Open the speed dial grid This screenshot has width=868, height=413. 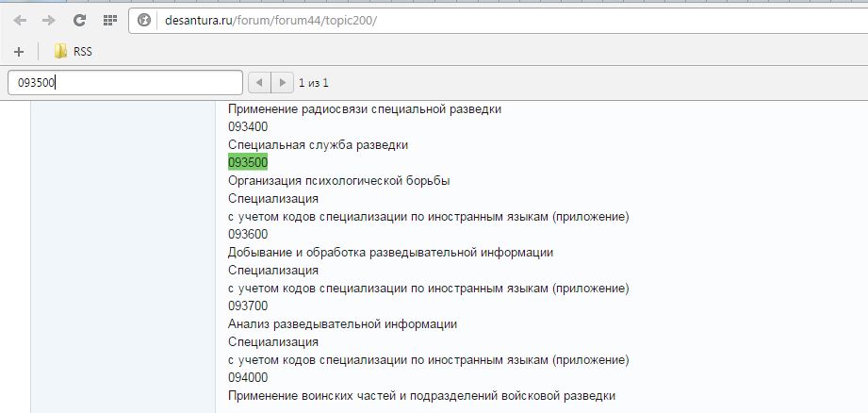[109, 20]
